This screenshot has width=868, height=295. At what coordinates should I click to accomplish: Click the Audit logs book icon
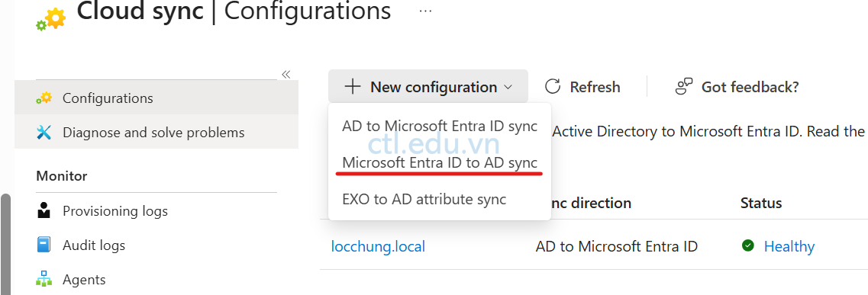tap(44, 245)
